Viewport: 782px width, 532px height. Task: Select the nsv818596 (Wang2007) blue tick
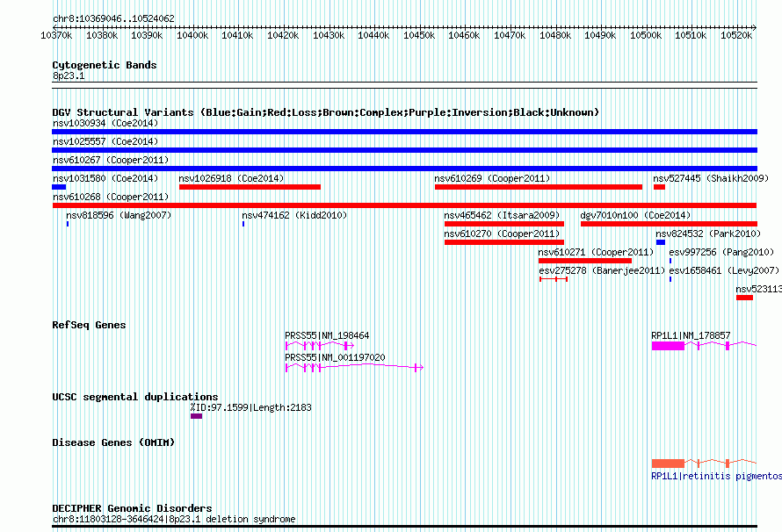tap(68, 224)
